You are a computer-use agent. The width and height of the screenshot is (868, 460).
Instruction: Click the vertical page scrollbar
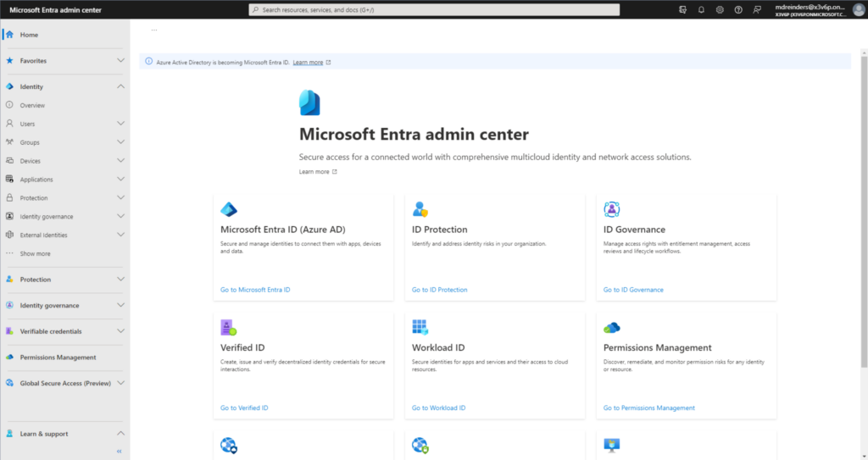pyautogui.click(x=864, y=211)
